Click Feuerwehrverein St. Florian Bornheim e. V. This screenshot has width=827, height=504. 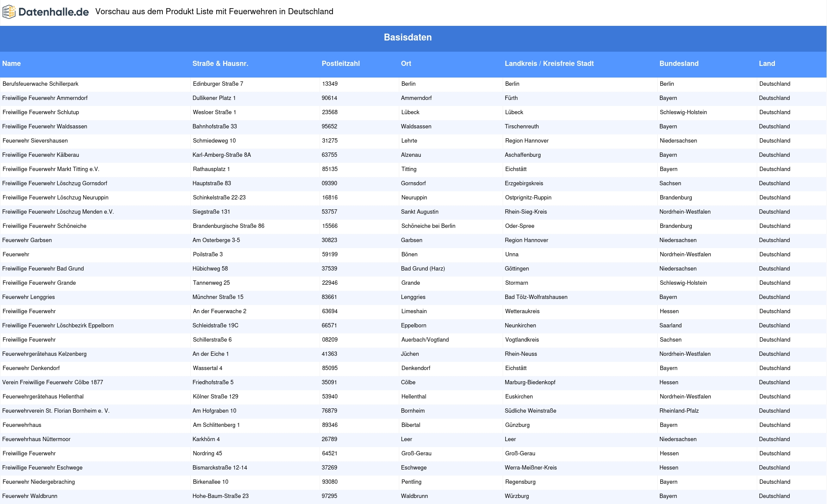pos(56,411)
